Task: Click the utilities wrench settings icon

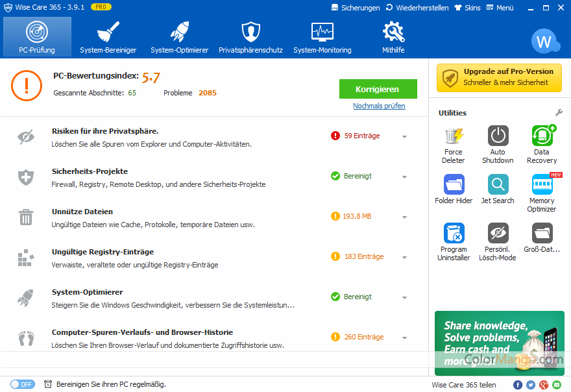Action: tap(559, 113)
